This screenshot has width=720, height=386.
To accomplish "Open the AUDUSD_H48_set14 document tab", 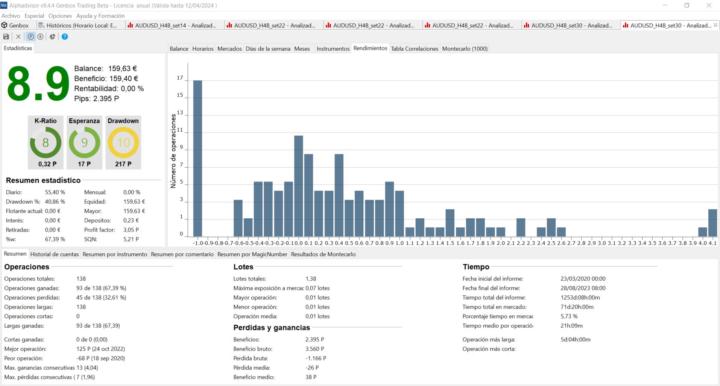I will tap(173, 25).
